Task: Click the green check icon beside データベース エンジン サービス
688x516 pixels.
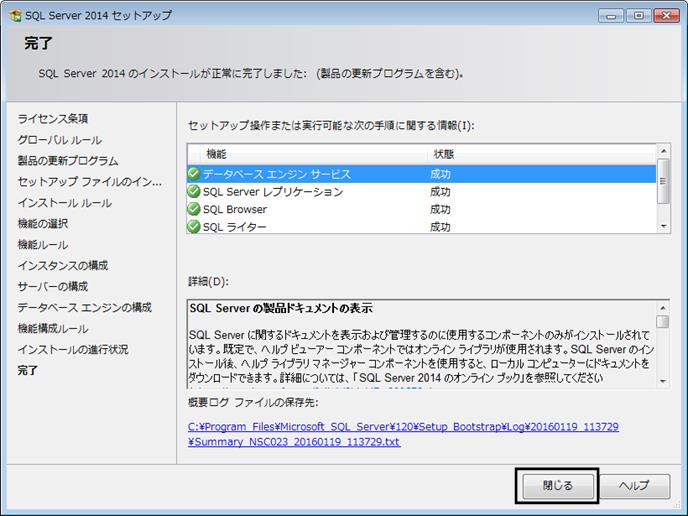Action: [x=194, y=174]
